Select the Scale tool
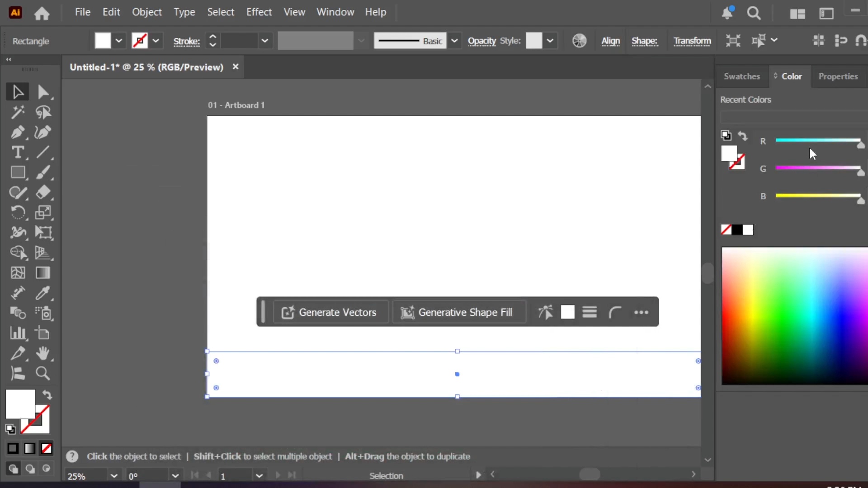This screenshot has height=488, width=868. point(43,212)
